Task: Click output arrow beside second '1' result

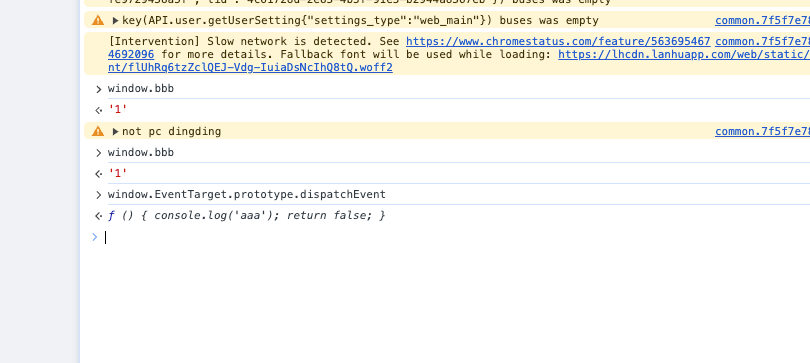Action: click(x=99, y=174)
